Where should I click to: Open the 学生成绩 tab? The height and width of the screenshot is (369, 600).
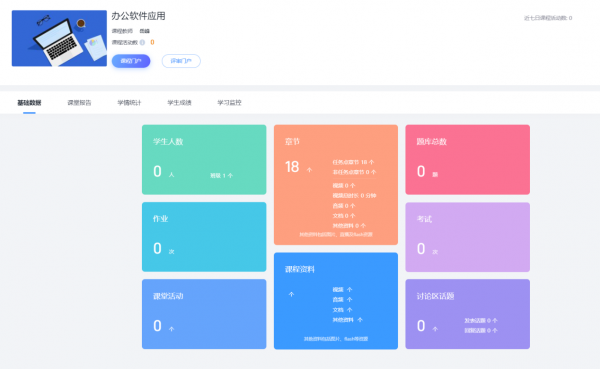(179, 103)
